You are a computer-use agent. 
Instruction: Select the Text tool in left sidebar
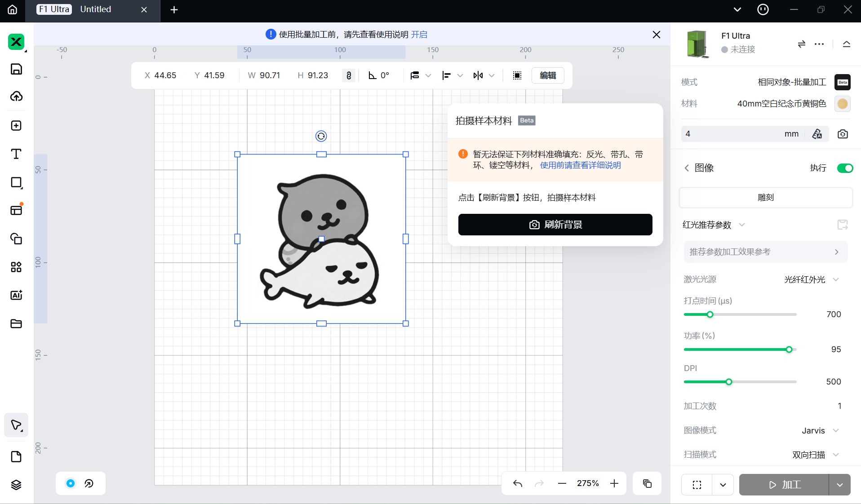click(x=16, y=154)
